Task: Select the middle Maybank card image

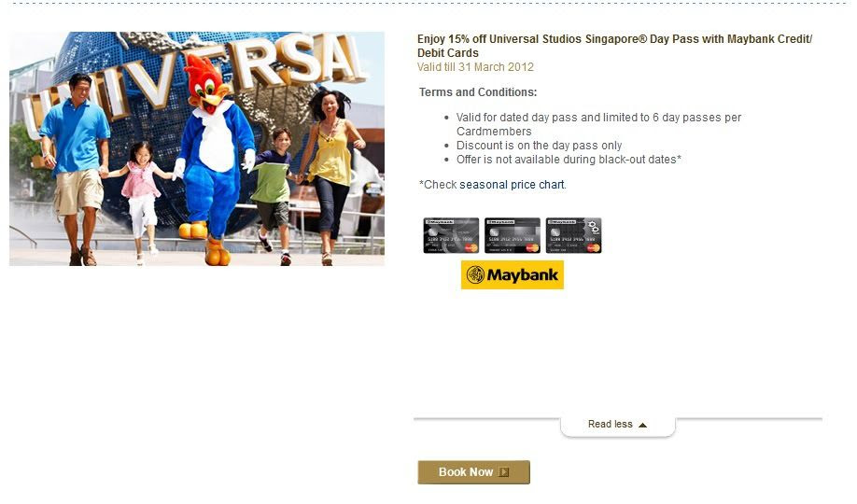Action: tap(513, 235)
